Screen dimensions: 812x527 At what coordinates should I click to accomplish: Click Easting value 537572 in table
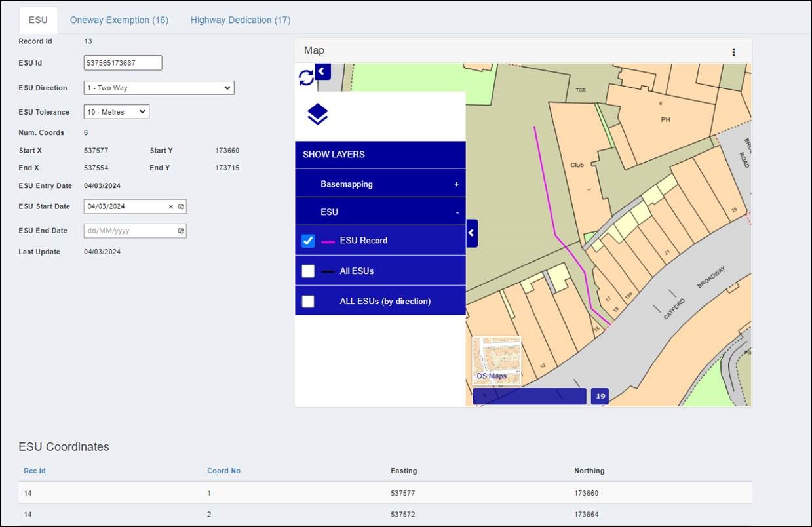click(403, 515)
